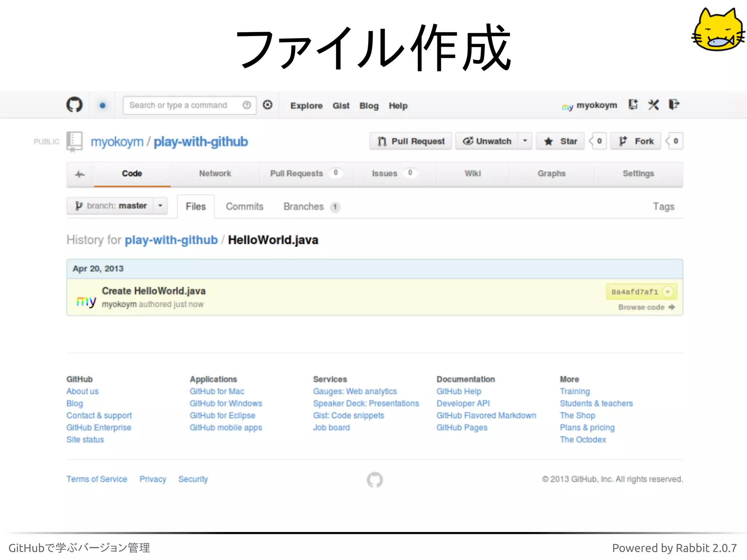Open Students & teachers link
Image resolution: width=747 pixels, height=560 pixels.
(x=596, y=404)
